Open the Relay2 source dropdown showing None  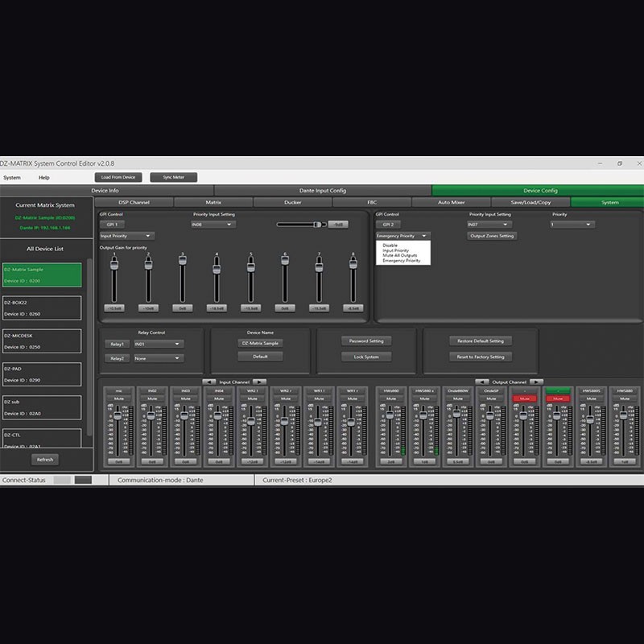159,358
